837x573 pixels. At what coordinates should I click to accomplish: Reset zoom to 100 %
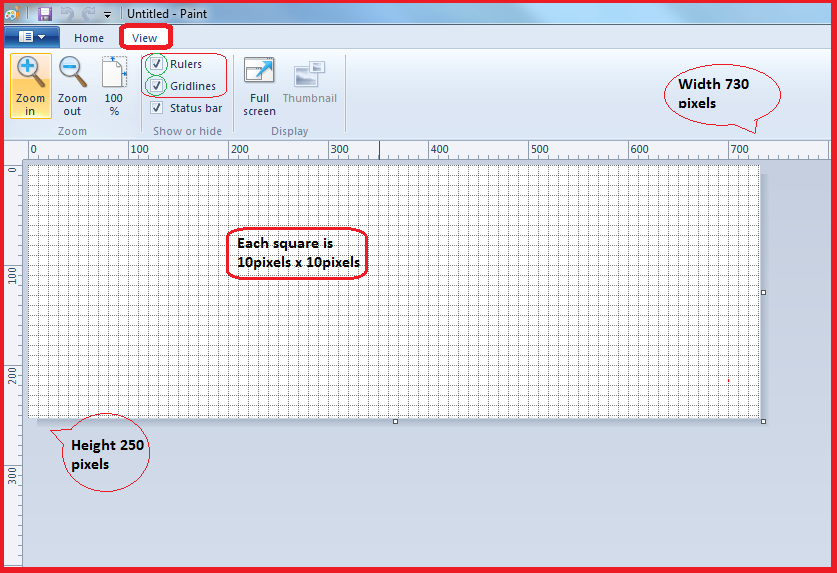[x=114, y=74]
